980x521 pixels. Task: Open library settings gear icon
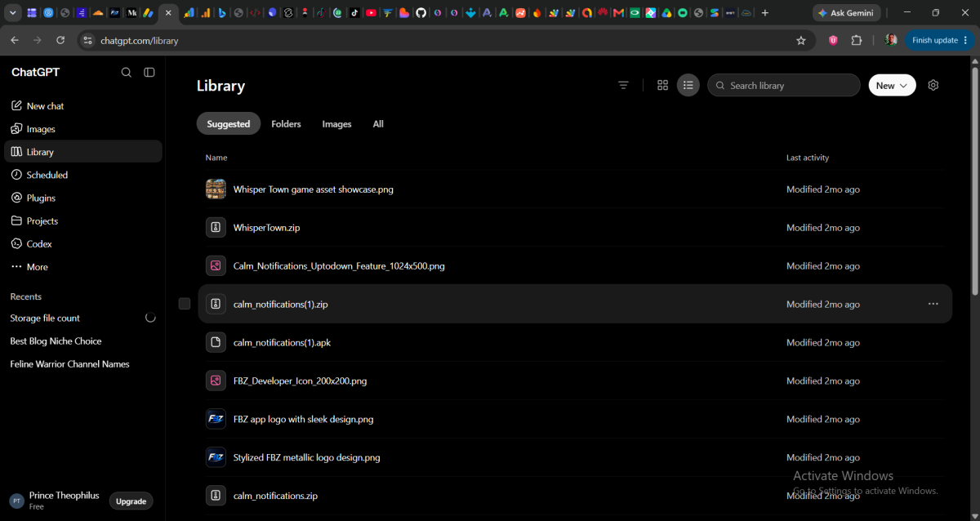pyautogui.click(x=933, y=85)
